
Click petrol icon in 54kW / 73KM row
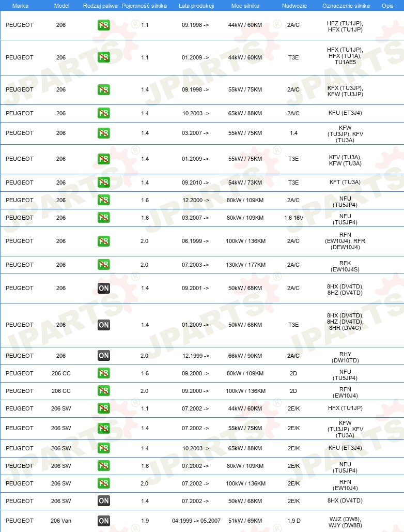[104, 183]
